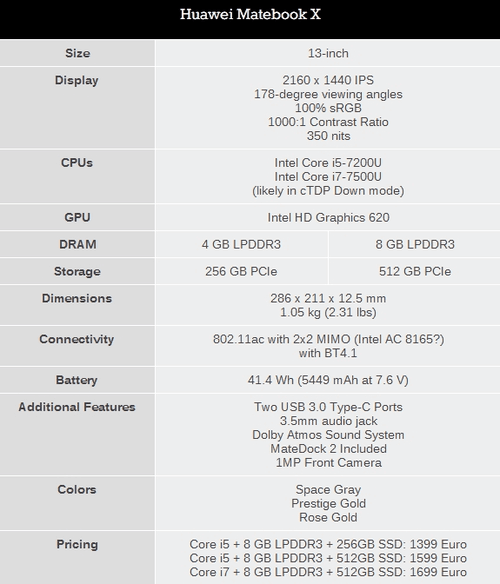Select the Size row label
The height and width of the screenshot is (584, 500).
pos(77,53)
